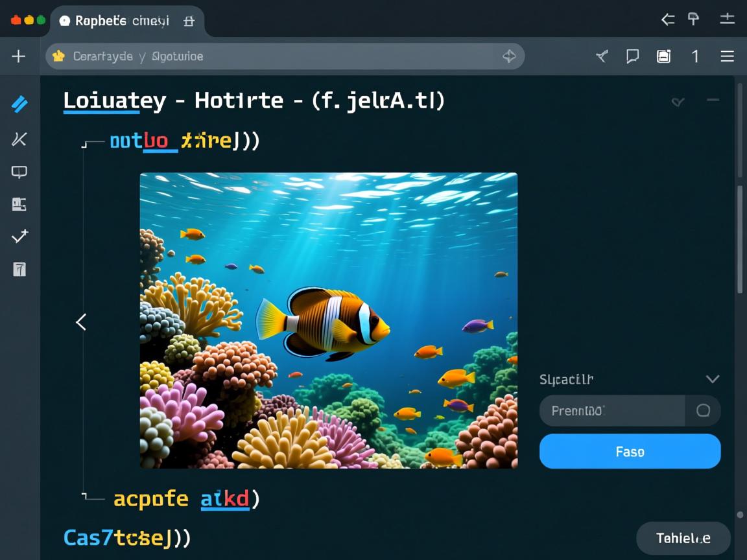This screenshot has height=560, width=747.
Task: Click the Tahielte button at bottom right
Action: pyautogui.click(x=683, y=538)
